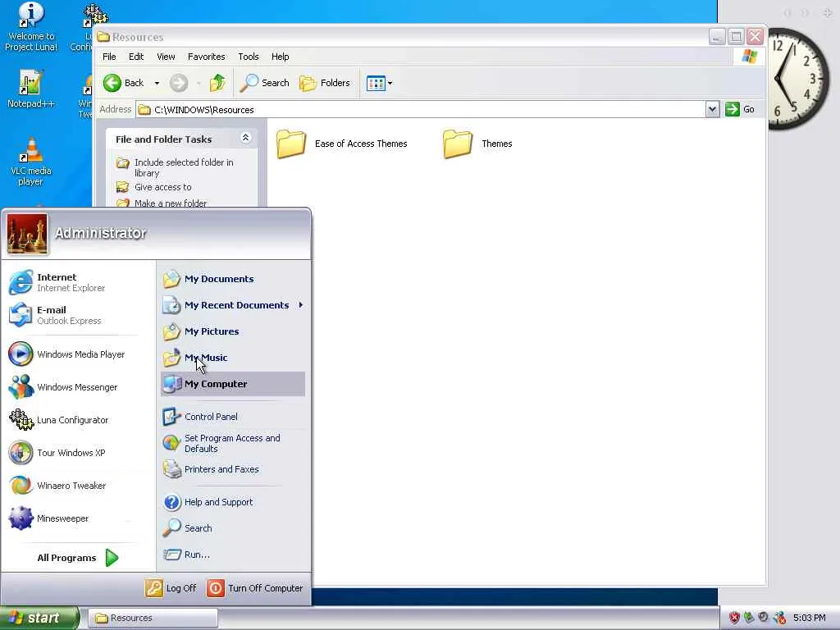Toggle the Folders pane button

(325, 83)
